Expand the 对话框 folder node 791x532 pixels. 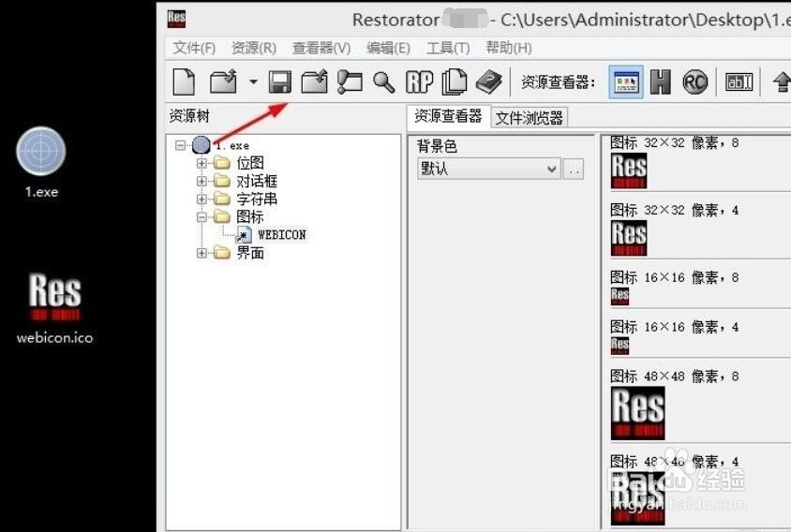(x=201, y=181)
